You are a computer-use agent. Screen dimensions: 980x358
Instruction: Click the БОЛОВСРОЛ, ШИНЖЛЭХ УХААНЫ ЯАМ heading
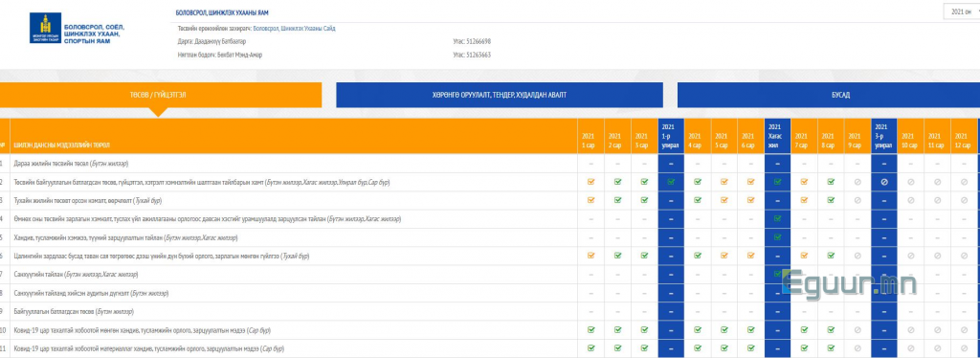[223, 12]
